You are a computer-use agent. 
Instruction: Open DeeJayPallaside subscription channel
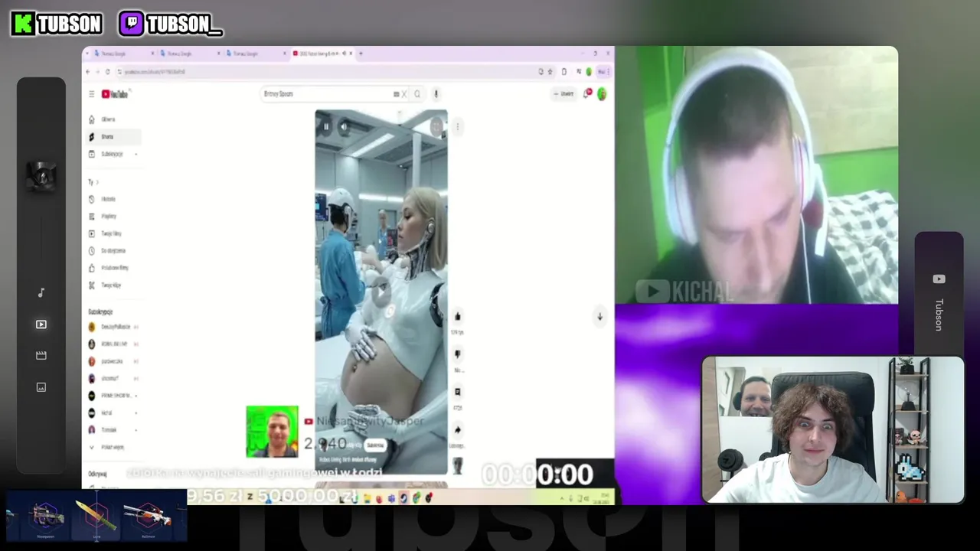coord(115,327)
